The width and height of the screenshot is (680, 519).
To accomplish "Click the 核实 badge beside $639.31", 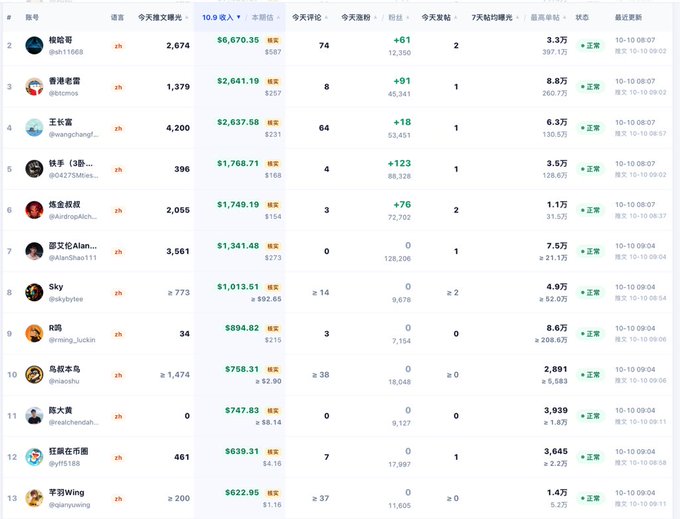I will click(273, 452).
